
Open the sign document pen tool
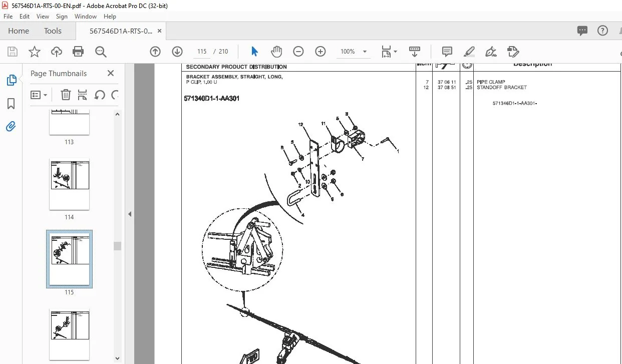(491, 52)
